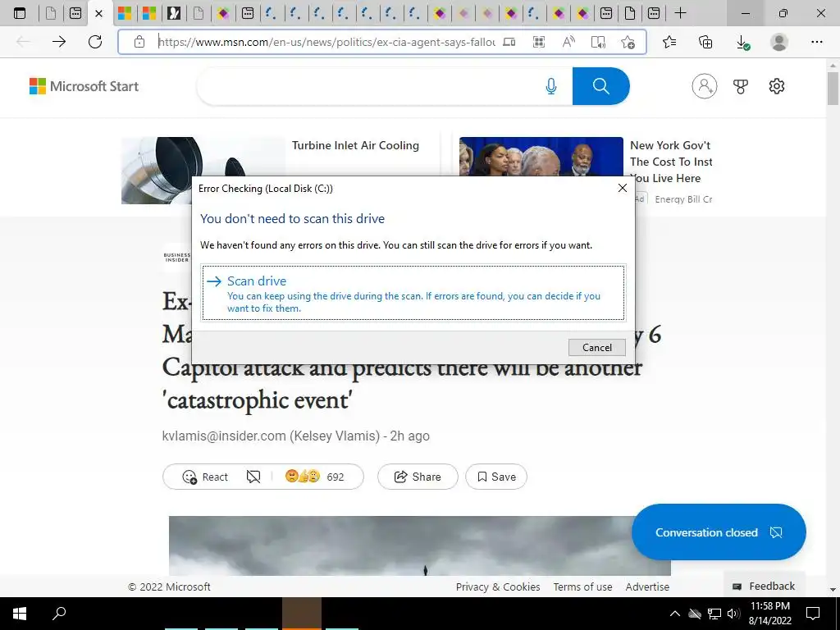The height and width of the screenshot is (630, 840).
Task: Activate voice search microphone
Action: (x=550, y=86)
